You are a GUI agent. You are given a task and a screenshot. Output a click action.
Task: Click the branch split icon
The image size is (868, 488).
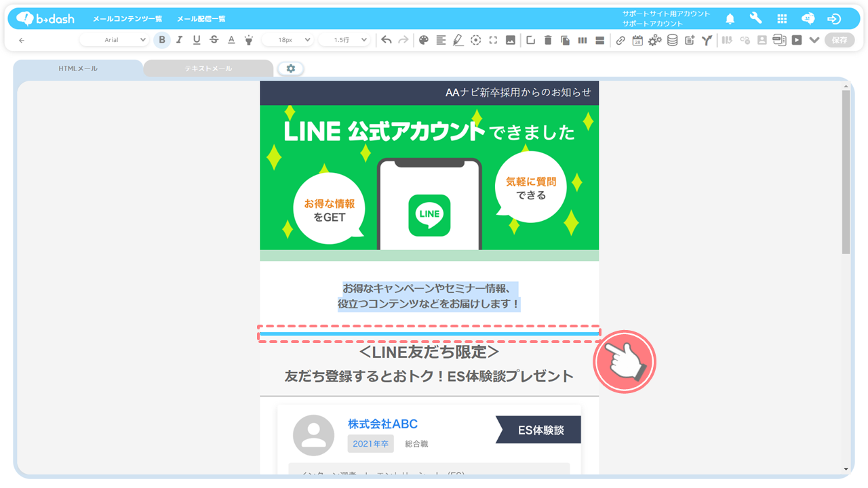click(x=707, y=40)
